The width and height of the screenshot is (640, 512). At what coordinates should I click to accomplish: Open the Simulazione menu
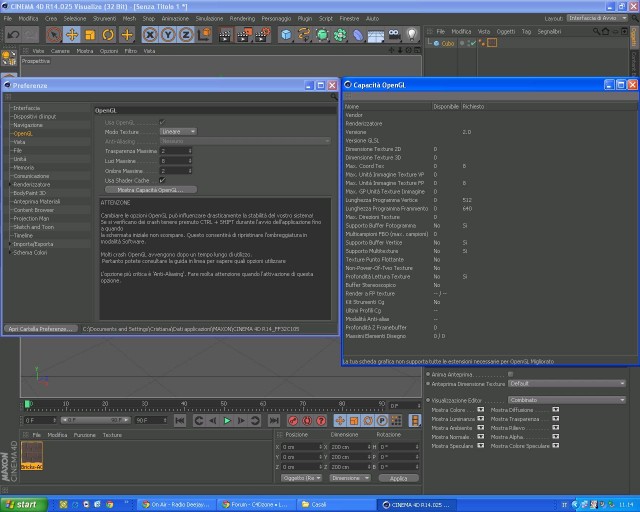209,18
